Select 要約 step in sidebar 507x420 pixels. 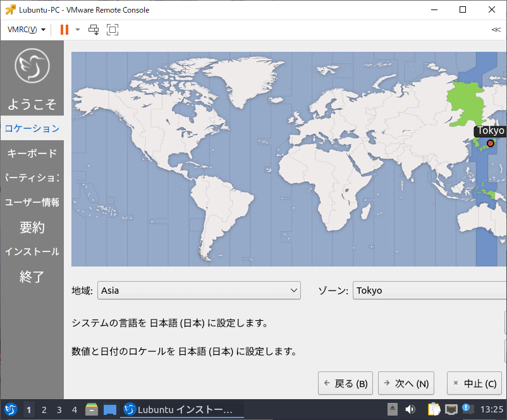(32, 227)
